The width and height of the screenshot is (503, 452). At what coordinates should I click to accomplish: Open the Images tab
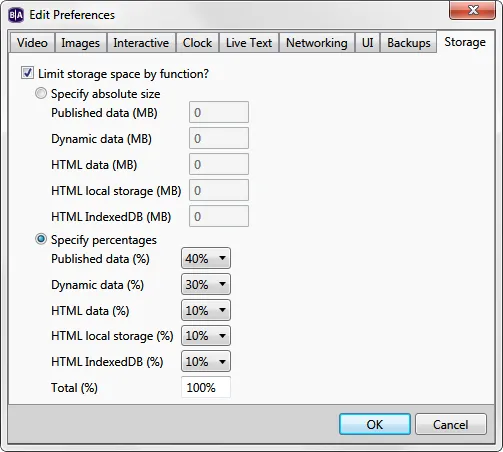[x=81, y=43]
